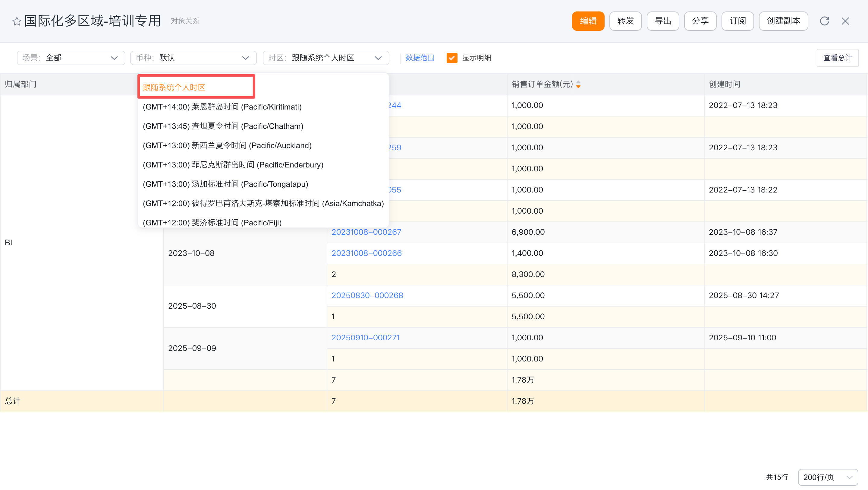Open the 数据范围 link
The width and height of the screenshot is (868, 490).
(x=420, y=58)
